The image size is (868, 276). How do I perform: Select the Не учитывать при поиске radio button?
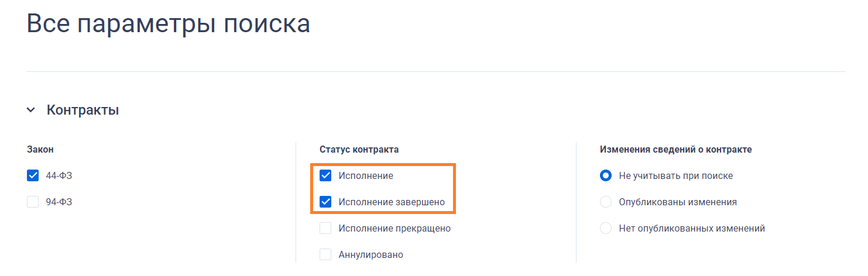[606, 175]
